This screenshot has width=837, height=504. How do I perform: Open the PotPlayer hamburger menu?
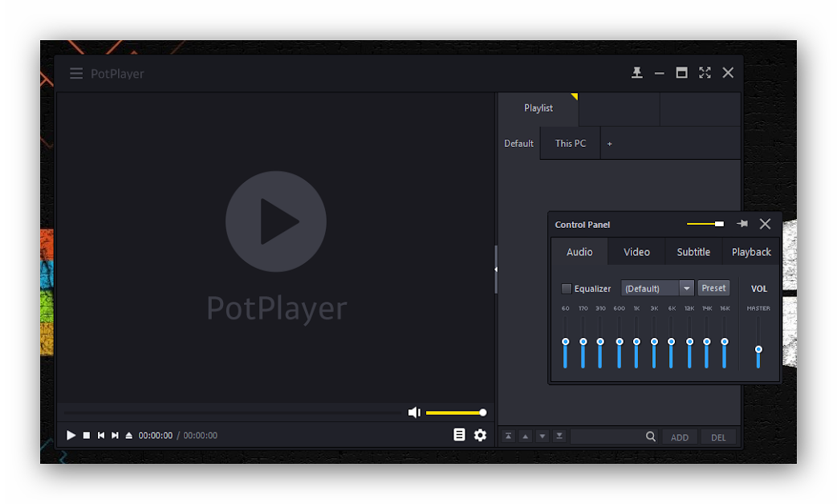[76, 73]
